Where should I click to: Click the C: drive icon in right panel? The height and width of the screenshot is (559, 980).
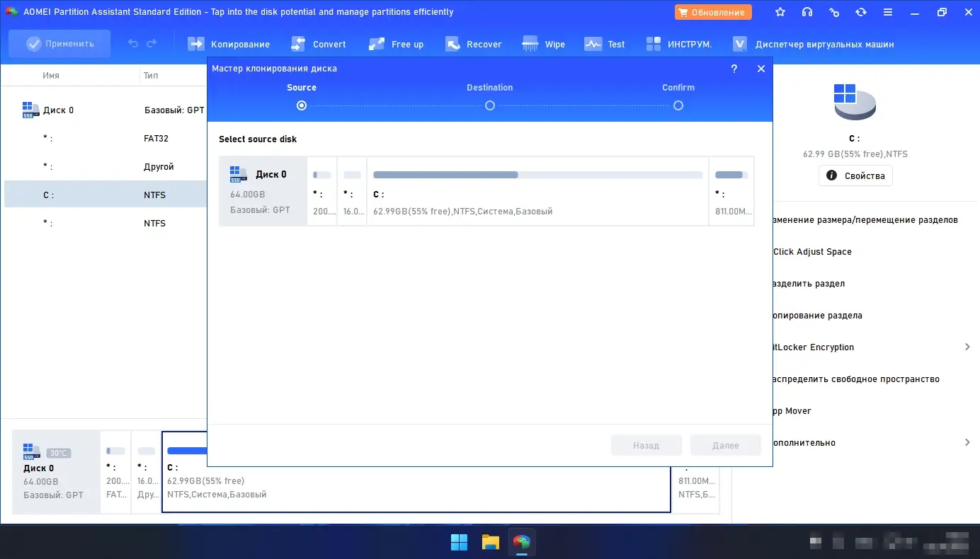click(x=855, y=102)
